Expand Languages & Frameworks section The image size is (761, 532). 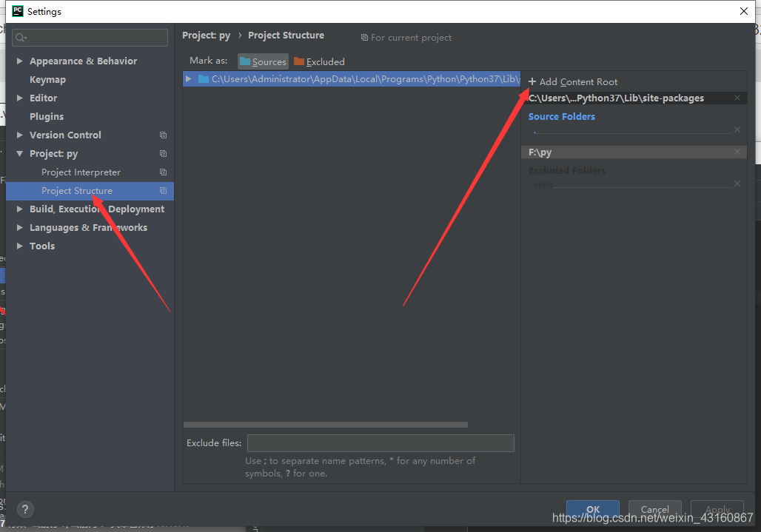pos(20,227)
